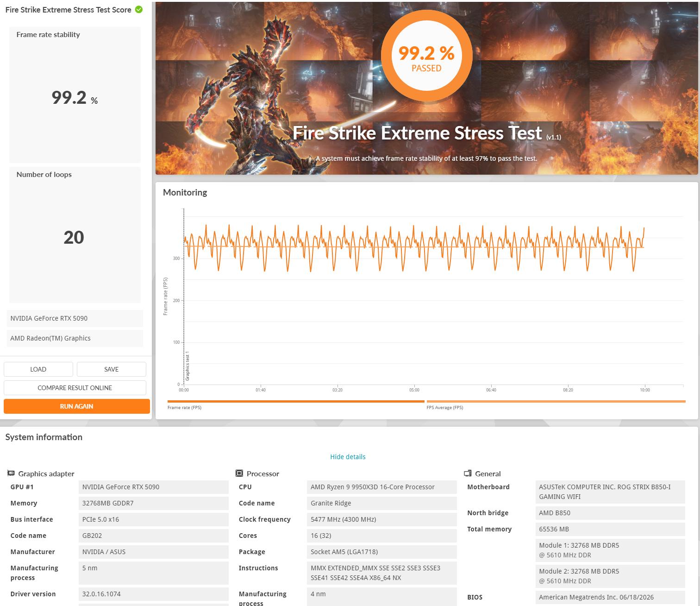This screenshot has width=700, height=606.
Task: Click the GPU #1 value NVIDIA GeForce RTX 5090
Action: (154, 487)
